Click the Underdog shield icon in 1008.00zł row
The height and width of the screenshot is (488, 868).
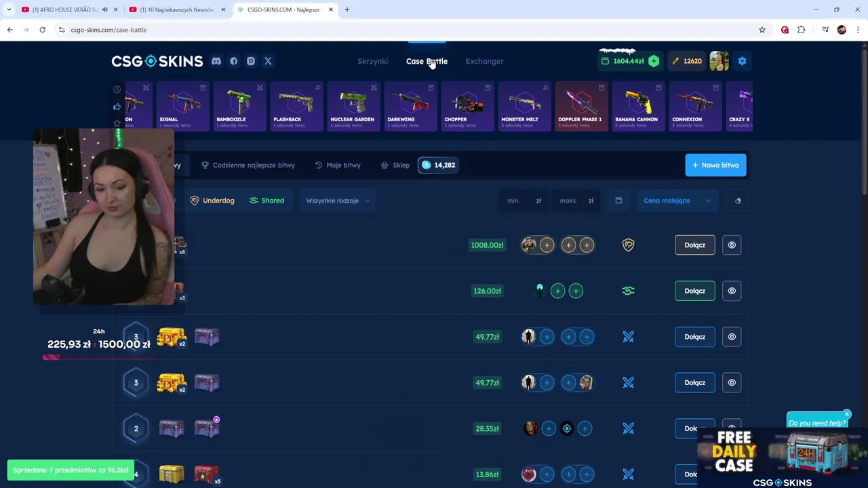(x=629, y=245)
